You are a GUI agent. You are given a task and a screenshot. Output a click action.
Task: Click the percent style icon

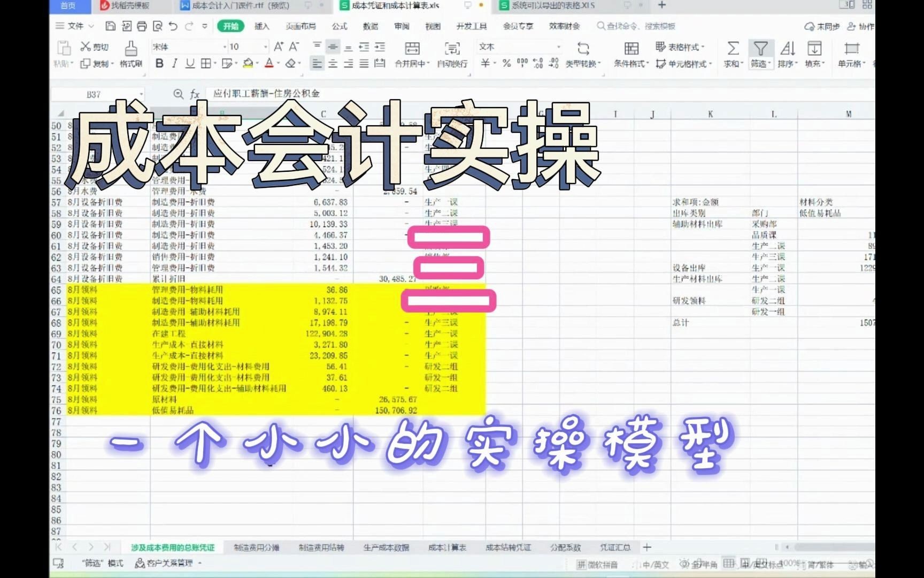506,64
